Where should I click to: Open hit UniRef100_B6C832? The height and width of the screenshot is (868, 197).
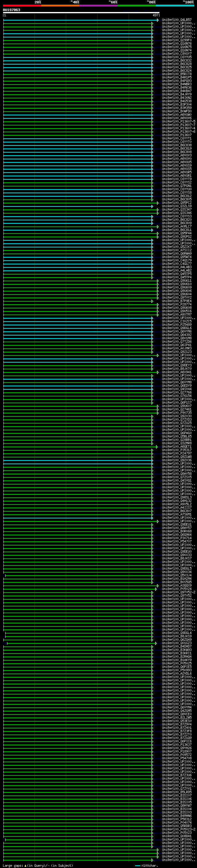tap(177, 61)
